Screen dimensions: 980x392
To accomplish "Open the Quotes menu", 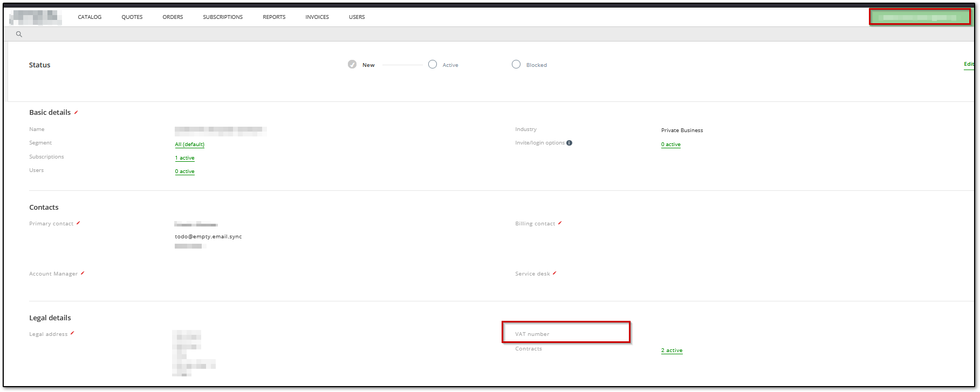I will pyautogui.click(x=132, y=17).
